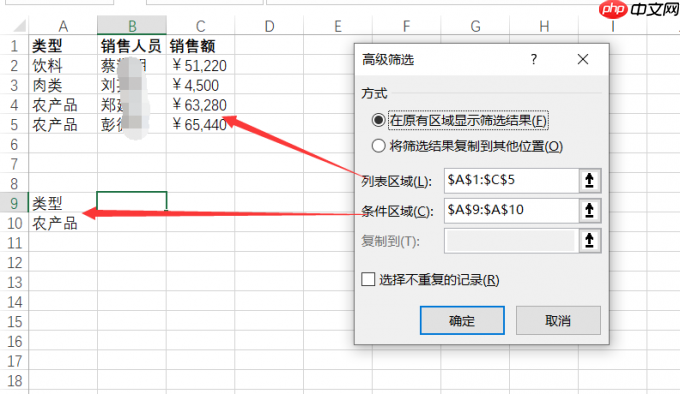Click cell 饮料 in row 2
This screenshot has width=680, height=394.
[63, 65]
